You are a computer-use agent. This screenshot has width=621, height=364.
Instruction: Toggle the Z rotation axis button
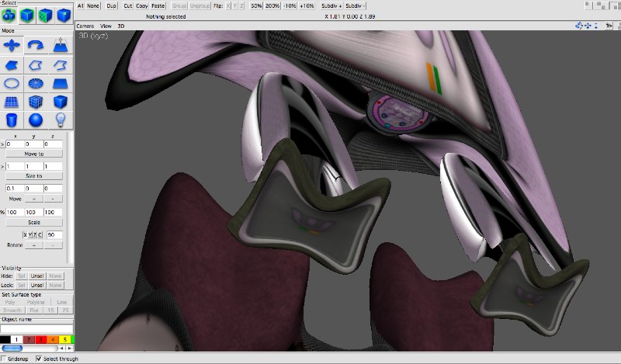tap(35, 235)
